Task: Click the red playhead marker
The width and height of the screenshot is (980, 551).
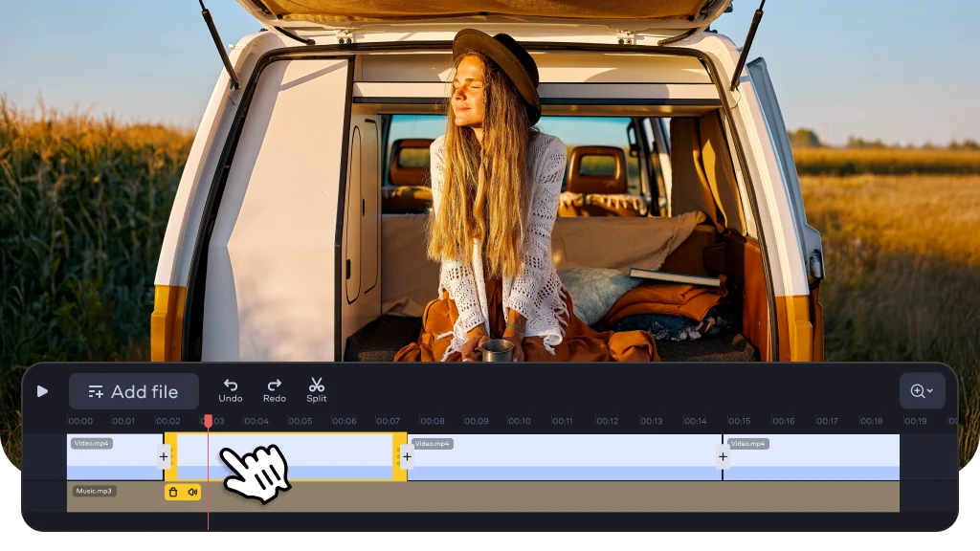Action: [x=208, y=420]
